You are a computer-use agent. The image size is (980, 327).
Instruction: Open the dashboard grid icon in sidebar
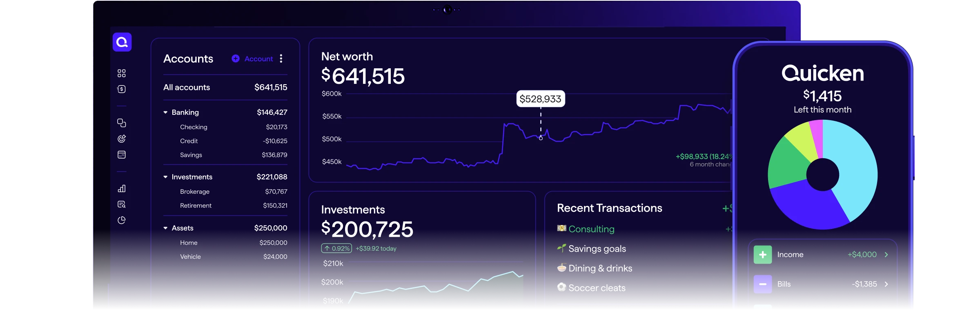tap(122, 73)
